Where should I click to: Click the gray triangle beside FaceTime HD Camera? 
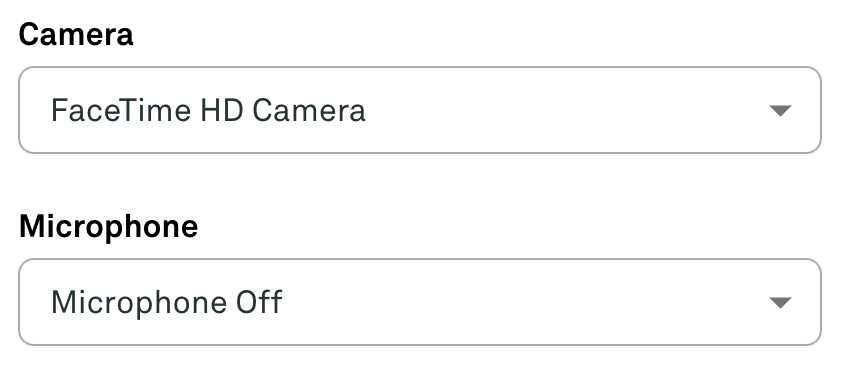click(x=780, y=111)
